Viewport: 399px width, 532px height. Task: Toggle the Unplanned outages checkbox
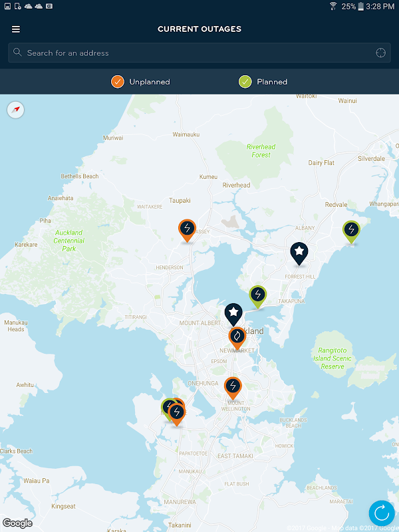coord(118,82)
